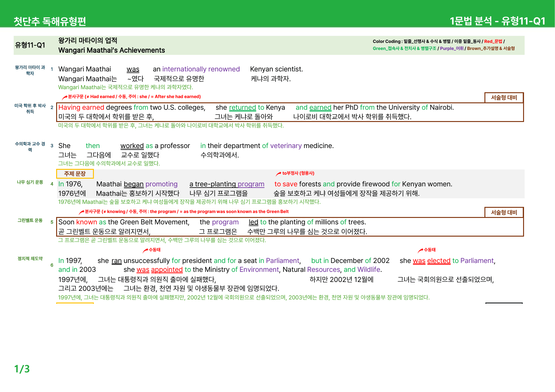Click the yellow '주제 문장' box
Image resolution: width=555 pixels, height=392 pixels.
(75, 174)
